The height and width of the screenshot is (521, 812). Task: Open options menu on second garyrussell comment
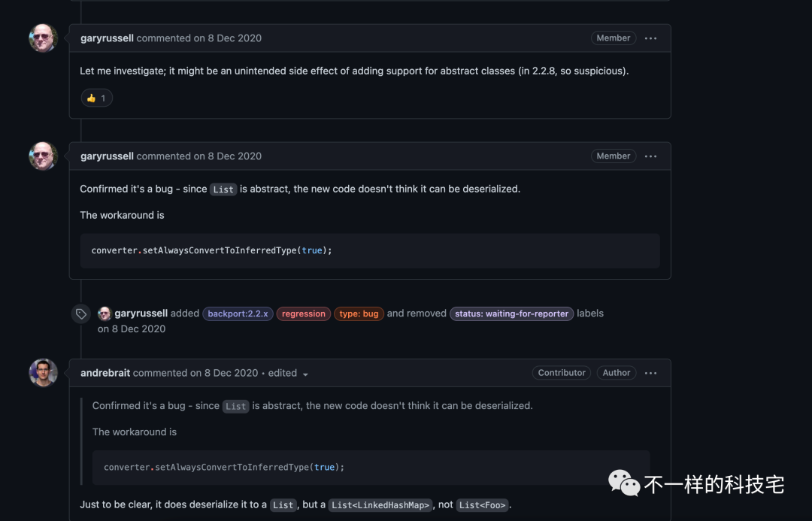tap(651, 156)
